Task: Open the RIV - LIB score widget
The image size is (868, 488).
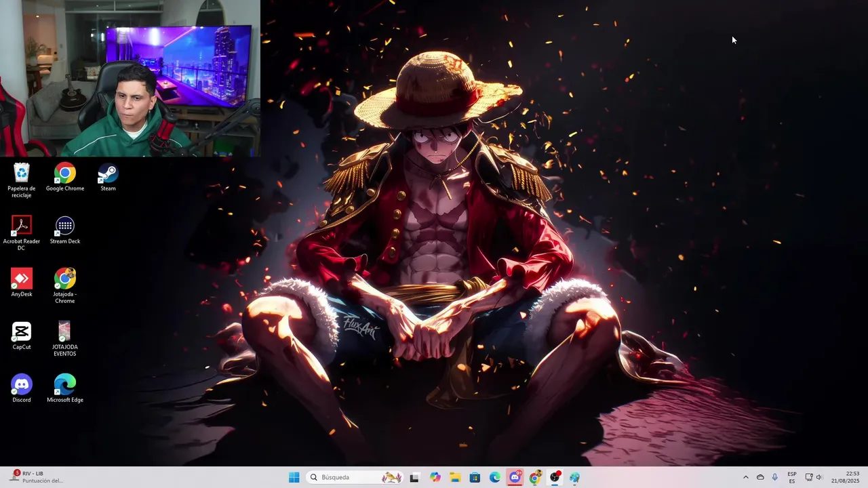Action: (37, 477)
